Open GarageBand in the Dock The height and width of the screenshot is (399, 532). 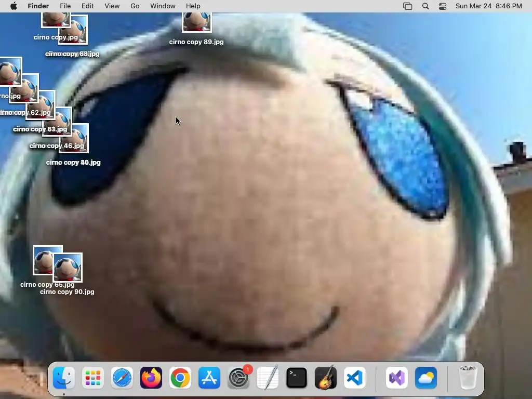coord(326,378)
